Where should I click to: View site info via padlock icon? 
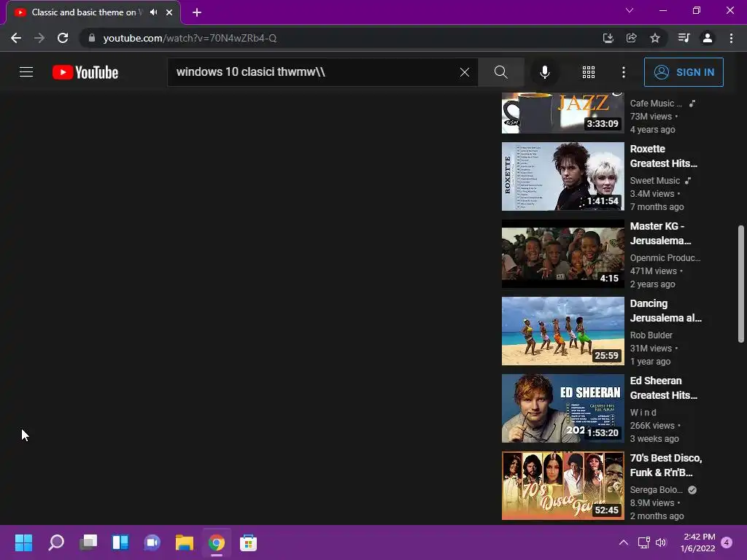click(x=92, y=38)
